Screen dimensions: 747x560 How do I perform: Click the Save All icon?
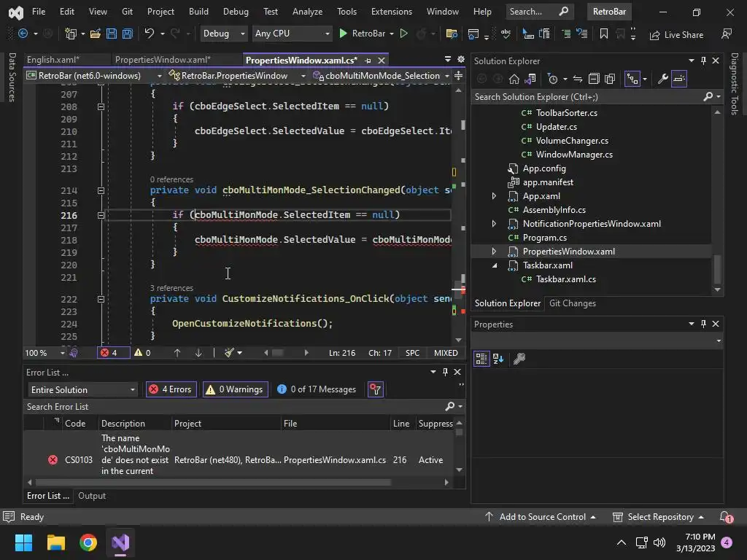coord(128,34)
